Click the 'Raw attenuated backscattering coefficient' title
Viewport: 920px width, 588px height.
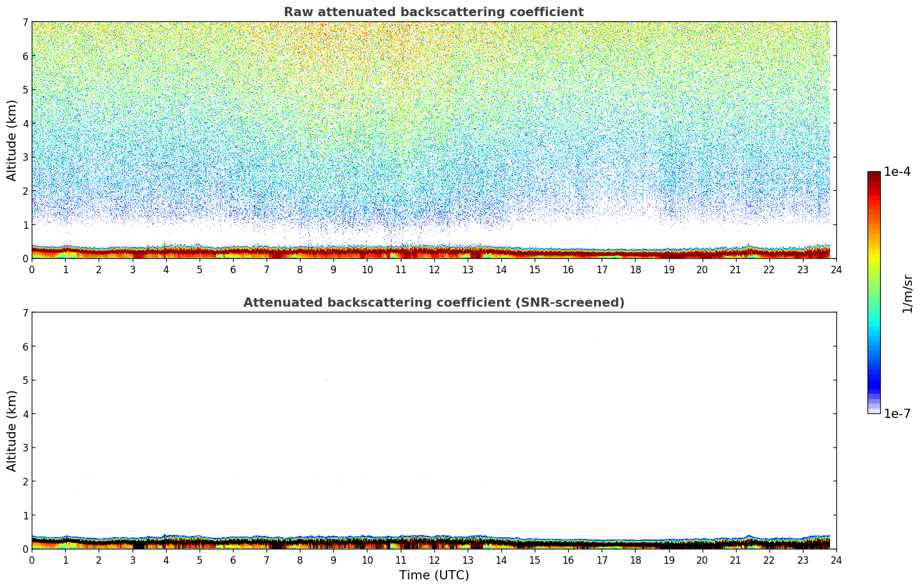(433, 12)
